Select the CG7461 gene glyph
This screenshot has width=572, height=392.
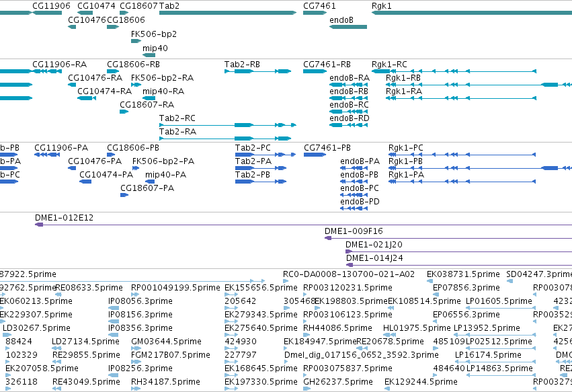[315, 13]
